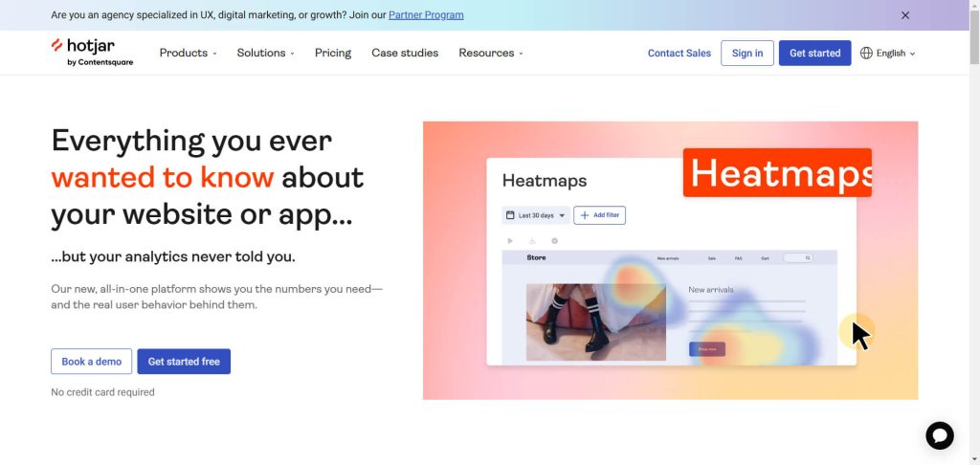Go to Case studies
This screenshot has height=465, width=980.
pos(405,54)
